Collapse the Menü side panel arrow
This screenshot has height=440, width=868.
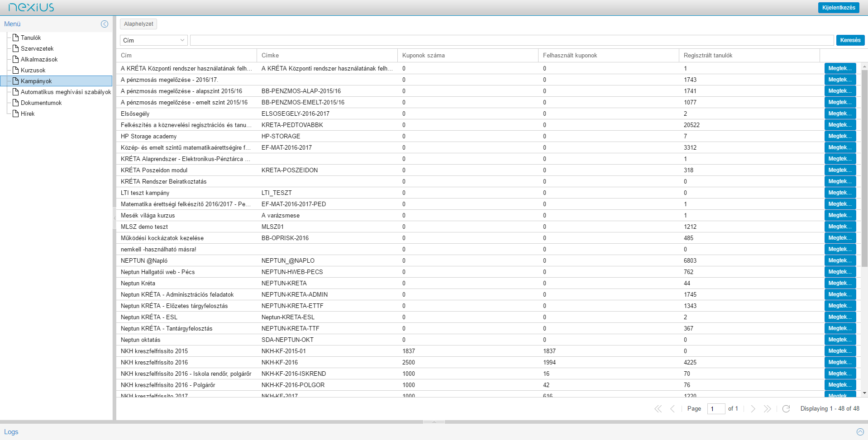point(105,24)
